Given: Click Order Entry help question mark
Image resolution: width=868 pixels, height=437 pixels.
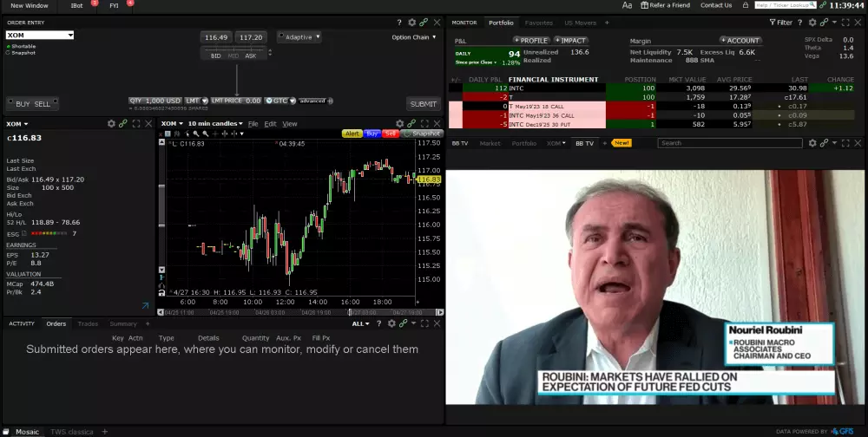Looking at the screenshot, I should [399, 23].
